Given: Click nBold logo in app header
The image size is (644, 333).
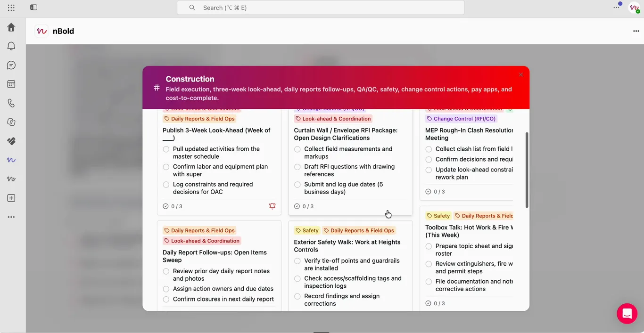Looking at the screenshot, I should pyautogui.click(x=41, y=31).
